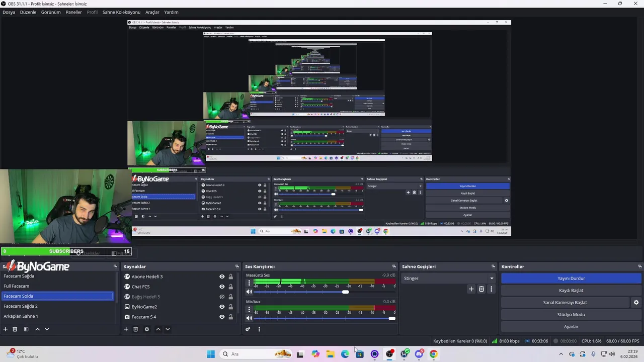This screenshot has width=644, height=362.
Task: Add a new source in Kaynaklar panel
Action: (x=126, y=329)
